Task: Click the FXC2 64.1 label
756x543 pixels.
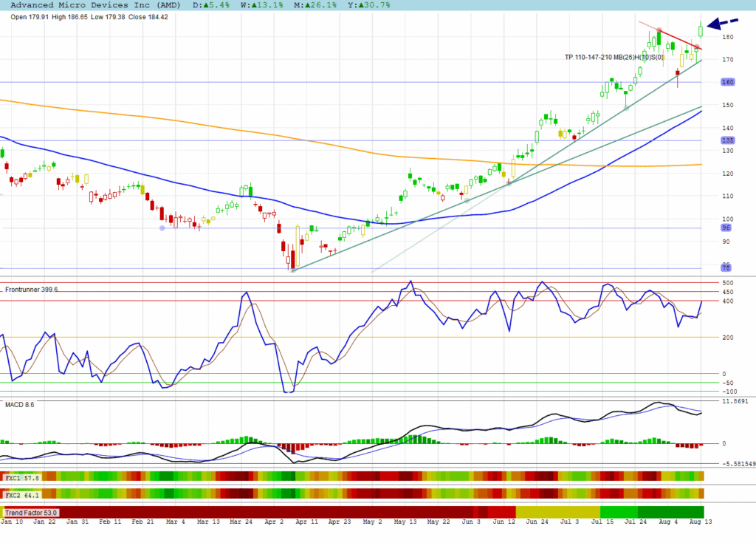Action: pyautogui.click(x=22, y=495)
